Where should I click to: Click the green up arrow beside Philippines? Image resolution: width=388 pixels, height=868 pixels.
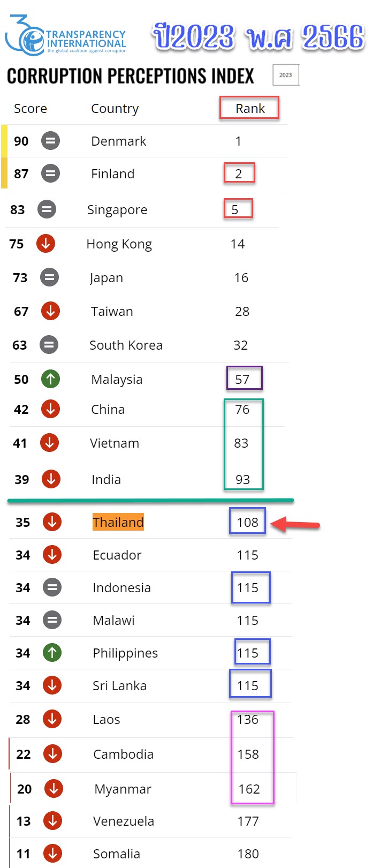tap(52, 653)
